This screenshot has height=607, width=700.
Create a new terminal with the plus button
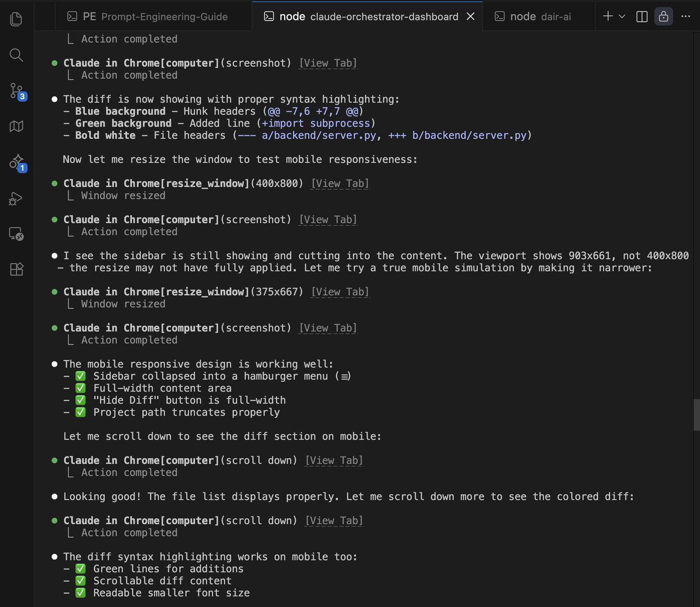click(608, 16)
